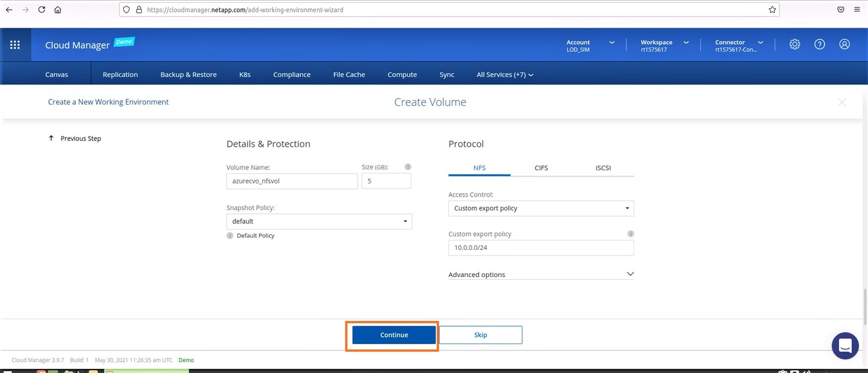Image resolution: width=868 pixels, height=373 pixels.
Task: Expand Advanced options
Action: coord(541,274)
